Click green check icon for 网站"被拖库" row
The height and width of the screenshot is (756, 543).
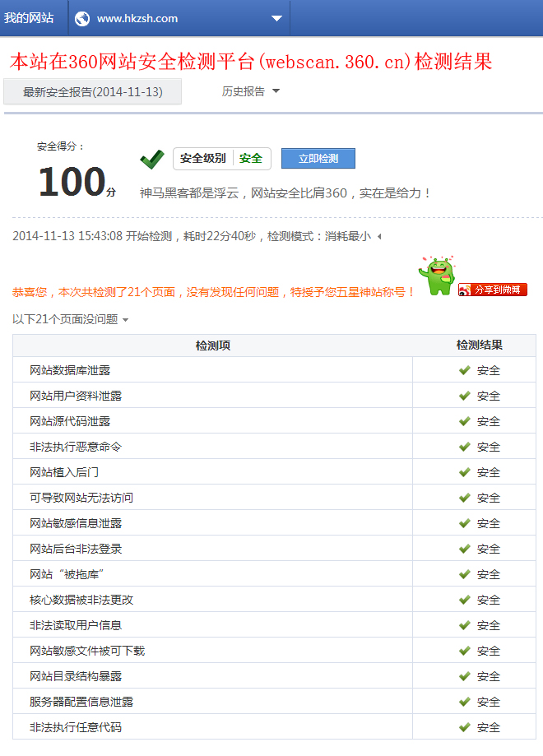pyautogui.click(x=465, y=574)
